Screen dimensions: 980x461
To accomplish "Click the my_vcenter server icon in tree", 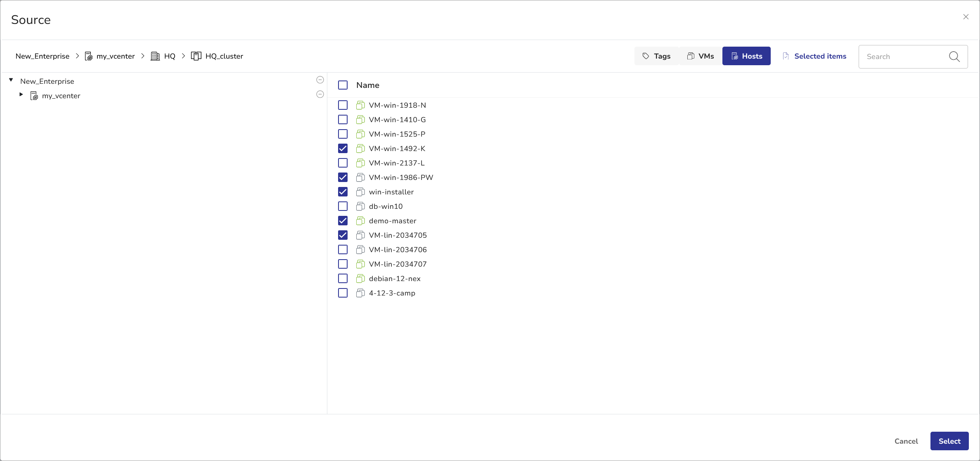I will [x=34, y=96].
